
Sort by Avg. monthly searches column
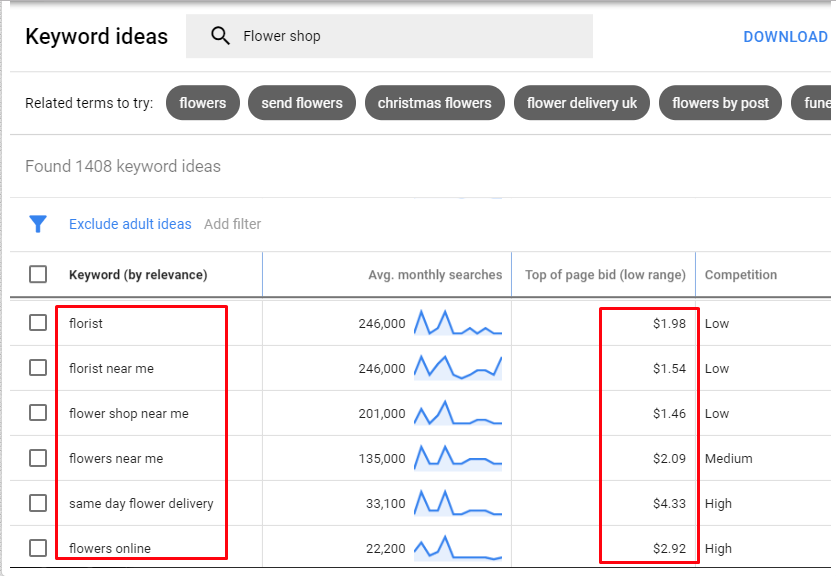coord(435,275)
